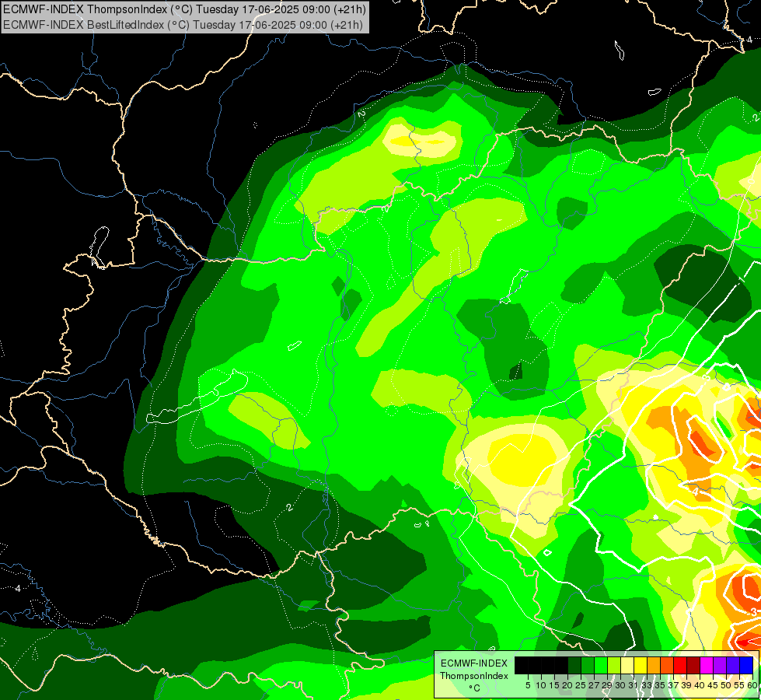This screenshot has width=761, height=700.
Task: Click the legend tick value 25
Action: click(x=581, y=685)
